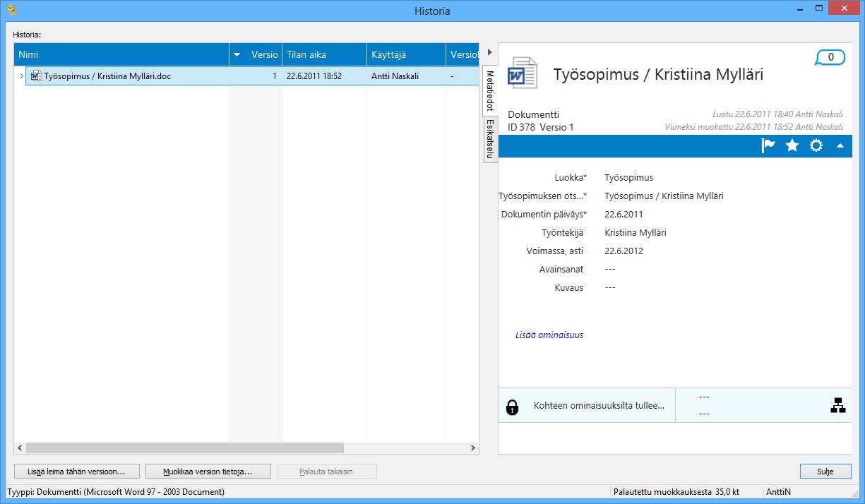Click the Kuvaus empty value field
This screenshot has height=504, width=865.
pos(611,287)
